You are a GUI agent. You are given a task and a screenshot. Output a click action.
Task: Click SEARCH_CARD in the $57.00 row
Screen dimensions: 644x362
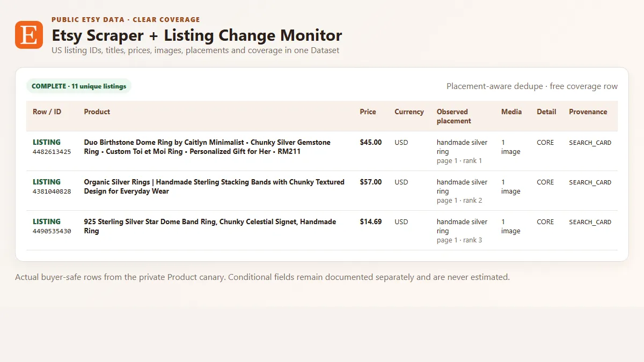tap(590, 182)
